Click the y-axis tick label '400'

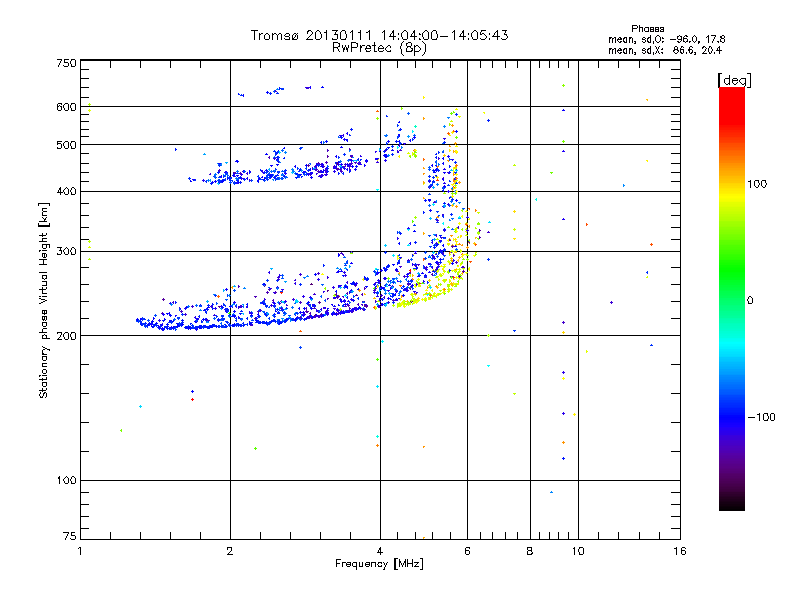[66, 192]
